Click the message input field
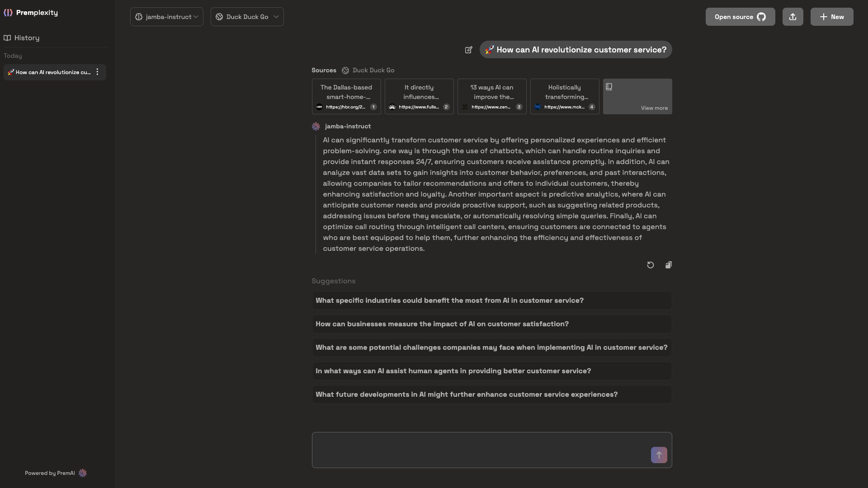Screen dimensions: 868x488 (475, 450)
